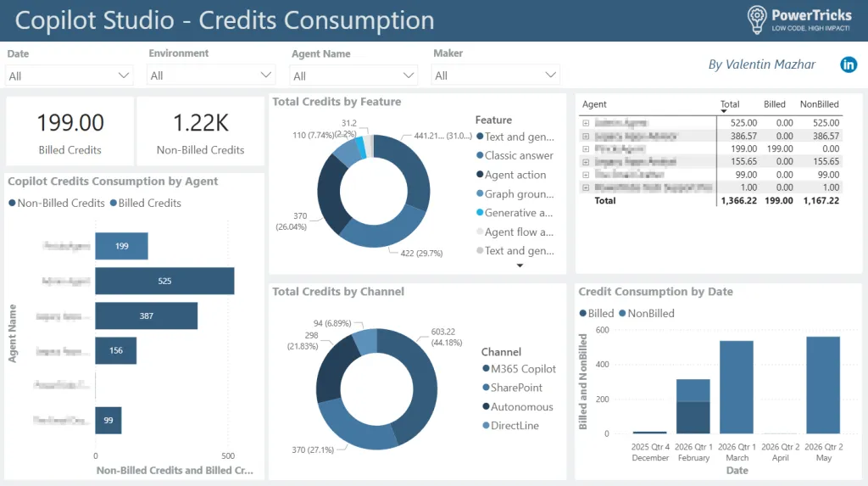Click the PowerTricks lightbulb logo
The image size is (868, 486).
pos(757,20)
